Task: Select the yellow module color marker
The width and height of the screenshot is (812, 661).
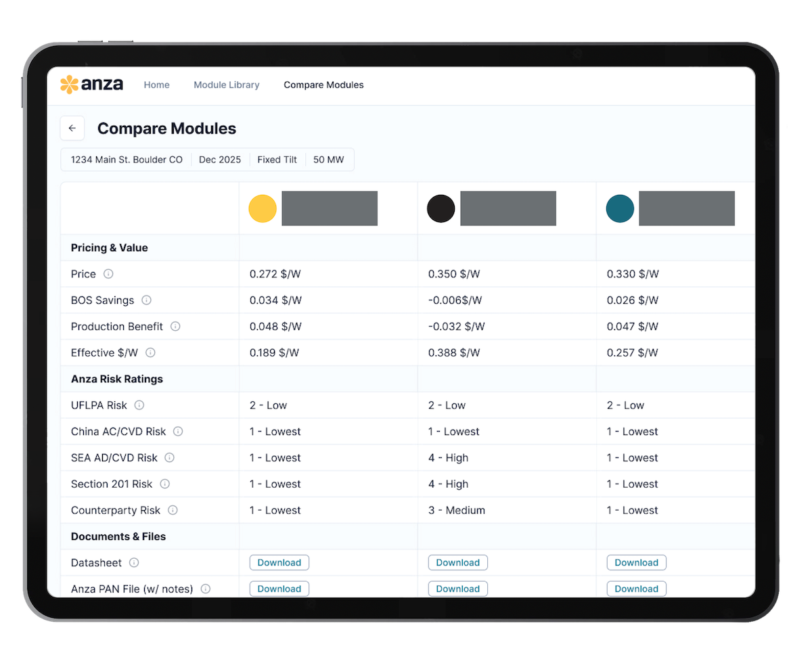Action: pos(263,208)
